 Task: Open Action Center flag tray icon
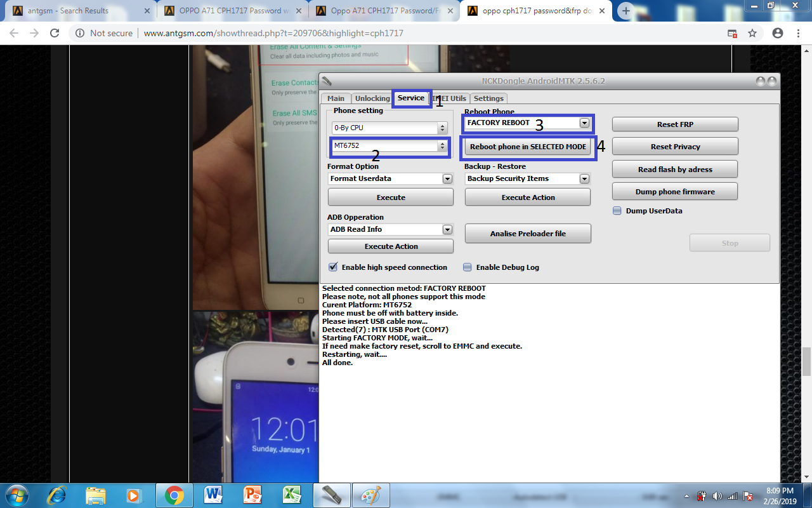click(748, 496)
